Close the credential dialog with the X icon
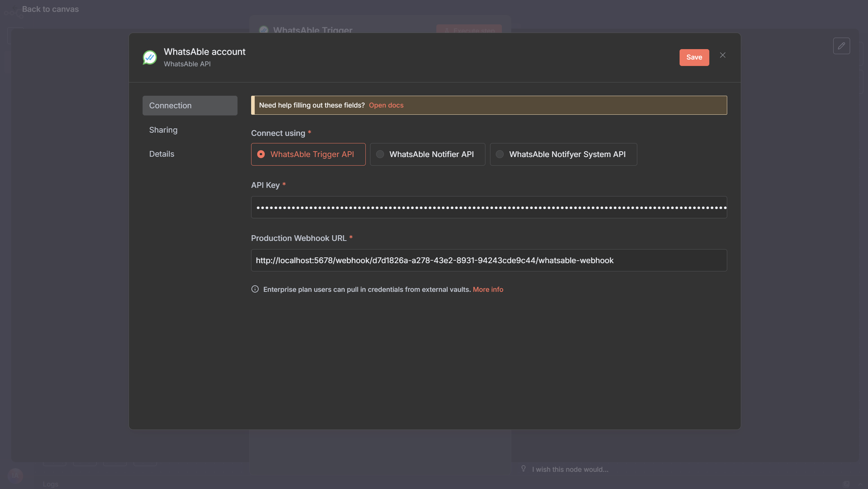The height and width of the screenshot is (489, 868). click(x=723, y=55)
